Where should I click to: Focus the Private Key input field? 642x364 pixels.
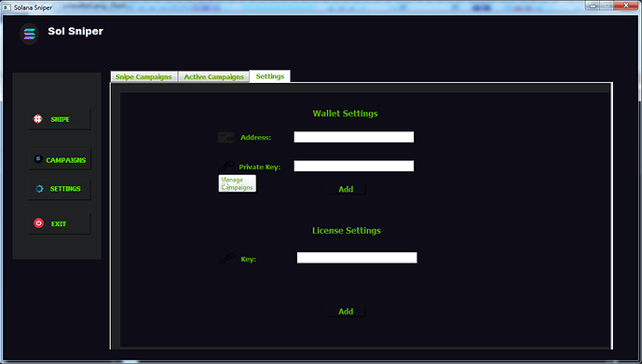click(x=354, y=166)
